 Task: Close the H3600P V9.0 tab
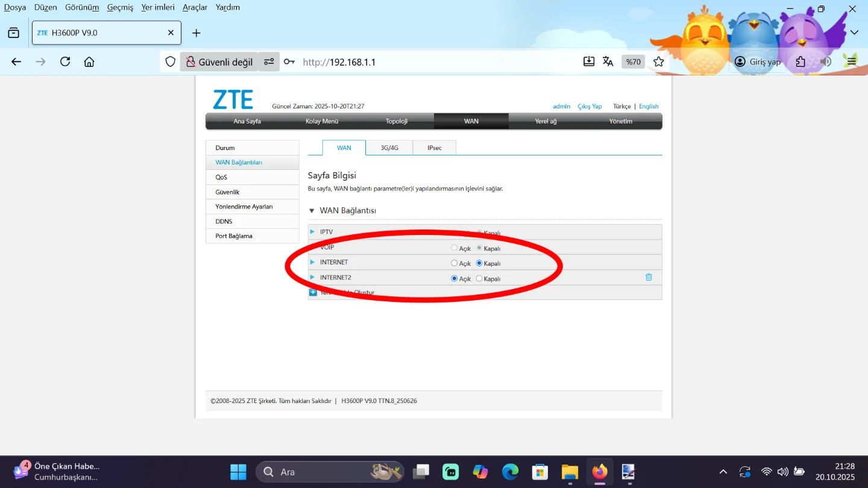coord(171,33)
